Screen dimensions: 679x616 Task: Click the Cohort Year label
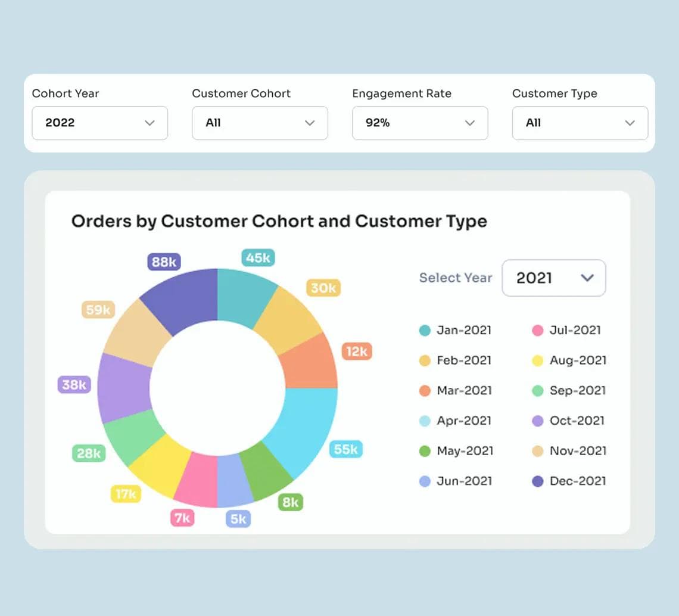click(66, 93)
